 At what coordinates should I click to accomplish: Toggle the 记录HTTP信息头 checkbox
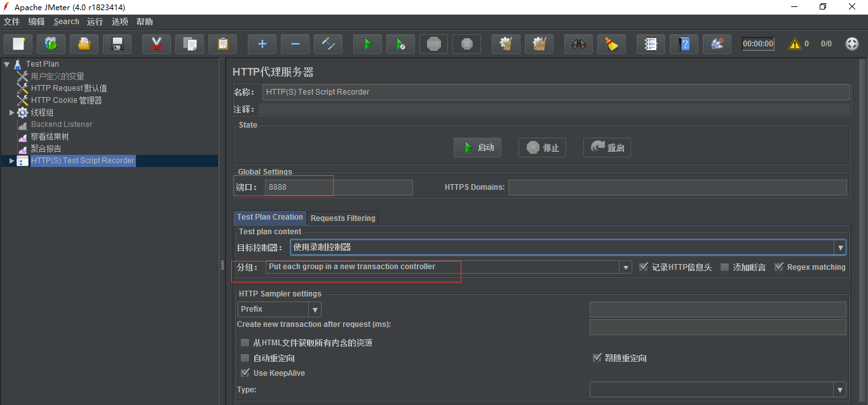pyautogui.click(x=644, y=267)
